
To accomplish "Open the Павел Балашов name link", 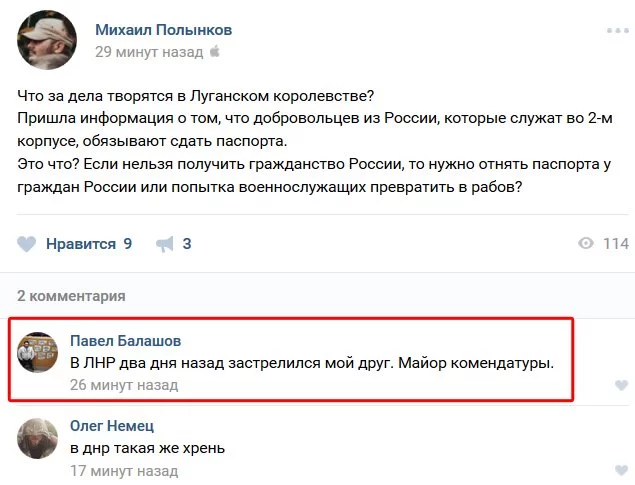I will 125,341.
